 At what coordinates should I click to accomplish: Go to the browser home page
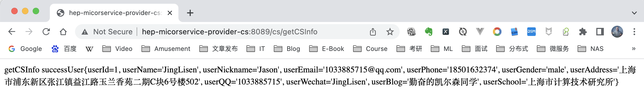[x=63, y=32]
